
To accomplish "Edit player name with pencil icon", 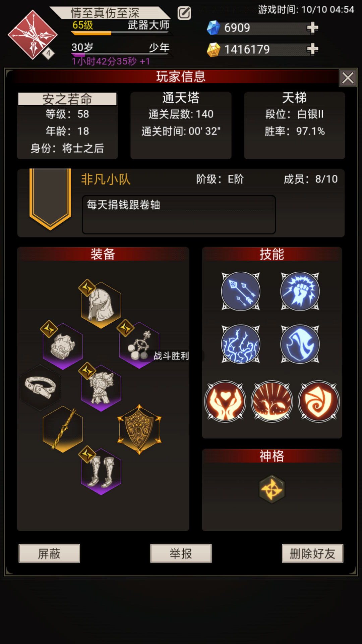I will (x=184, y=13).
